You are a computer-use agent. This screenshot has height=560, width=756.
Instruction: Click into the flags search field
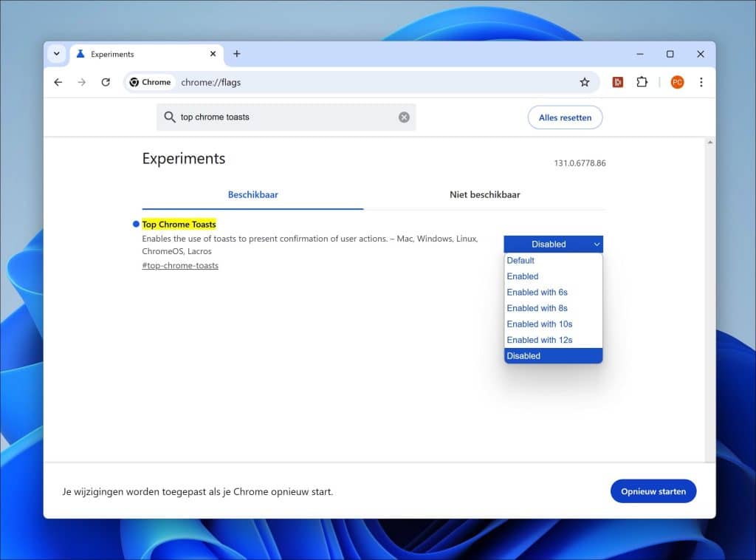pos(287,117)
